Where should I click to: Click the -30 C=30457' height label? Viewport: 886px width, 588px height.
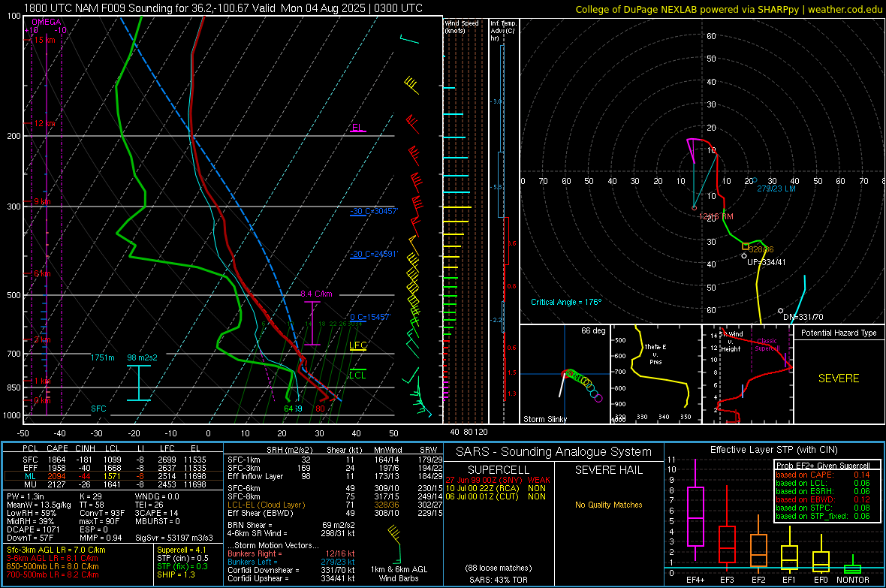(x=374, y=211)
